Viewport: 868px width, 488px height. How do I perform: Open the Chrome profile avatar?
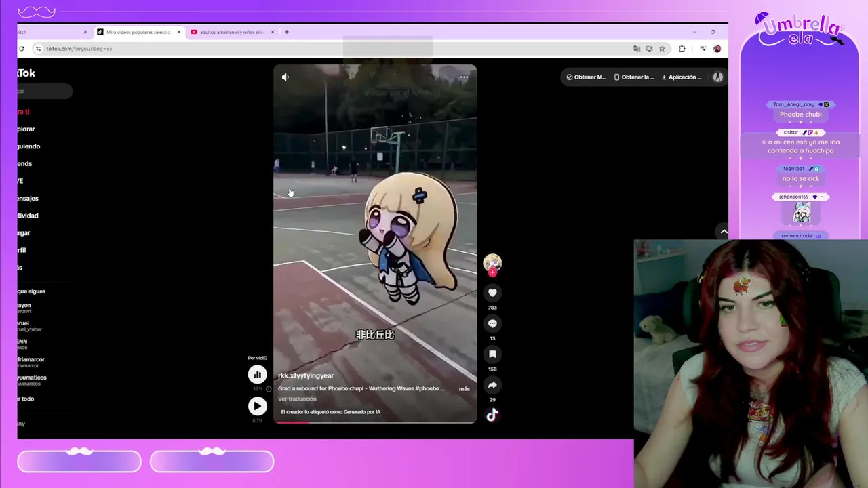click(717, 49)
